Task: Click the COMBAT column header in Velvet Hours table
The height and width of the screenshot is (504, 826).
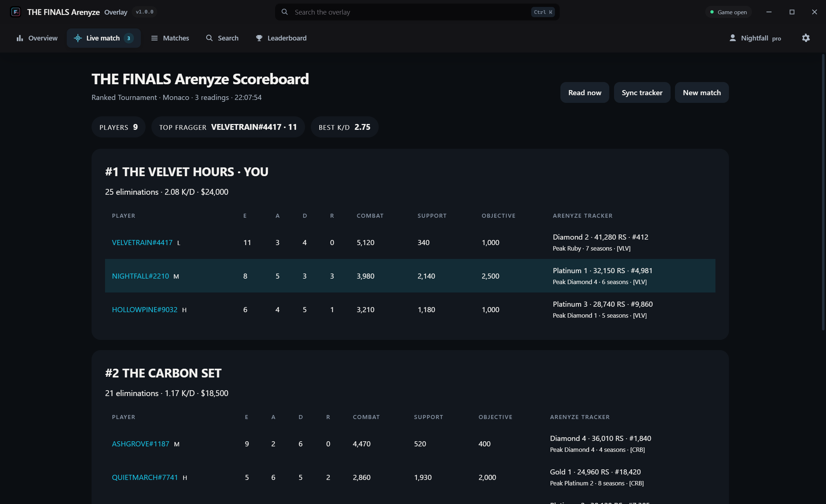Action: tap(370, 216)
